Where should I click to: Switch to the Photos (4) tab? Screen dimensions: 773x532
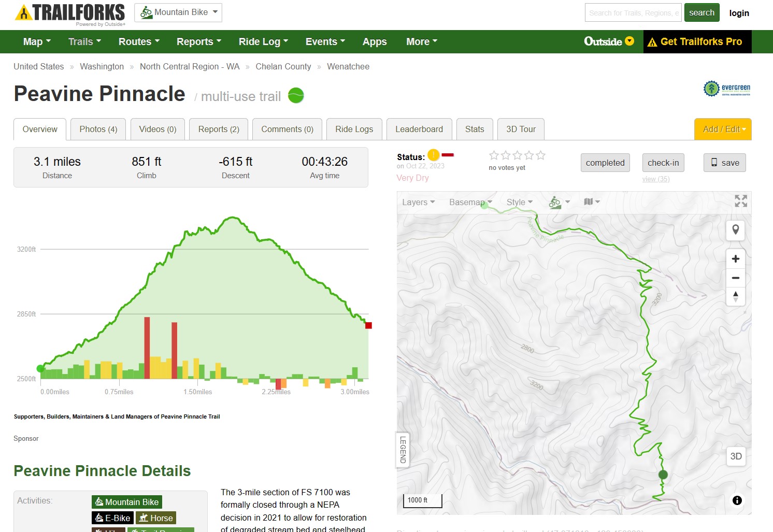click(x=98, y=129)
